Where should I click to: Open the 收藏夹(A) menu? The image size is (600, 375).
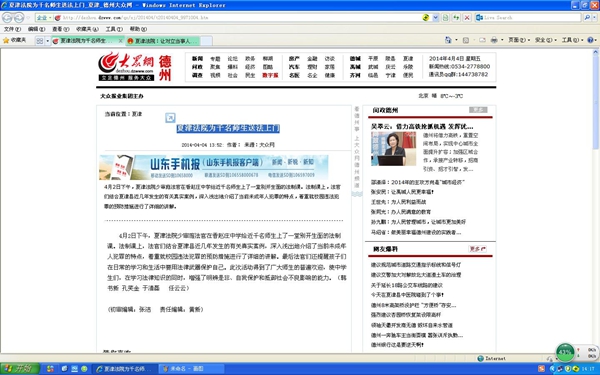pyautogui.click(x=87, y=29)
